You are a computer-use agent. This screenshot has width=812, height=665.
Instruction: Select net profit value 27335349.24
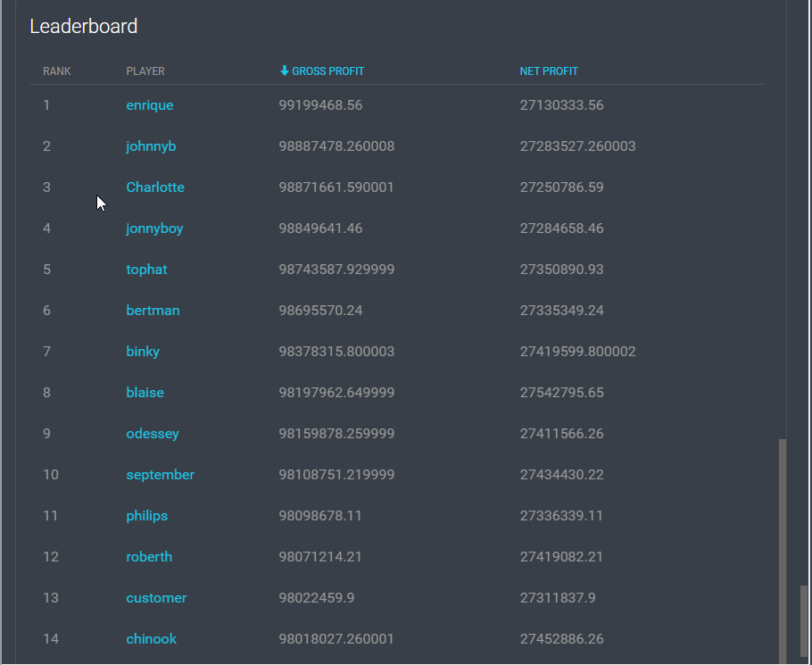coord(562,311)
